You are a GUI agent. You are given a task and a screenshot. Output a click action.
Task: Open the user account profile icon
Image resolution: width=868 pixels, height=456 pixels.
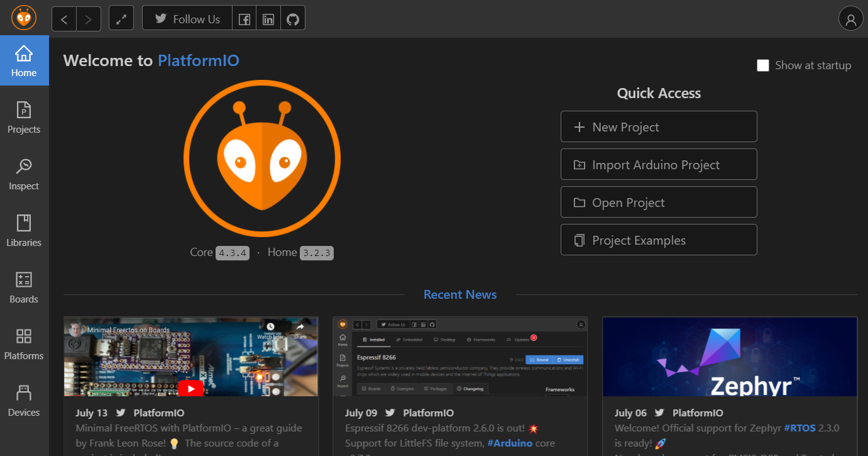[x=851, y=19]
